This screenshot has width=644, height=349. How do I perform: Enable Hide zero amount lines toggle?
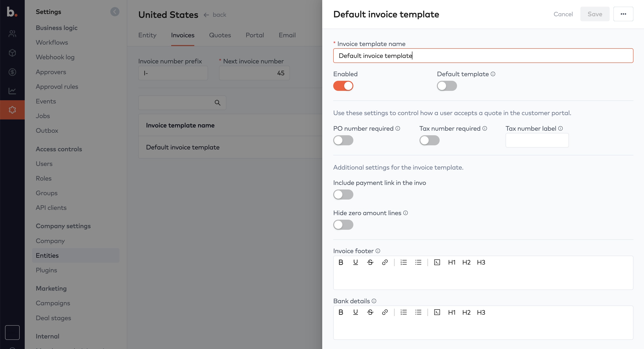pyautogui.click(x=343, y=225)
